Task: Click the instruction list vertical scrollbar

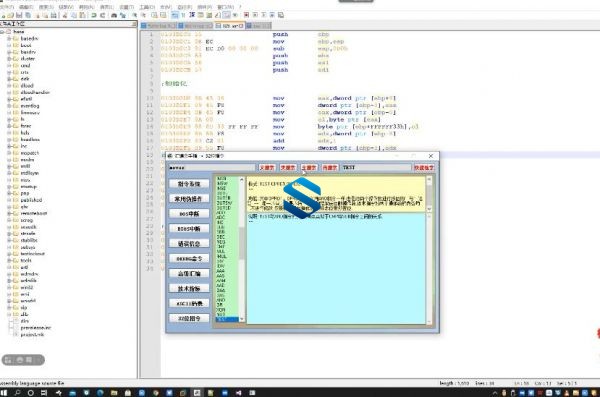Action: [241, 249]
